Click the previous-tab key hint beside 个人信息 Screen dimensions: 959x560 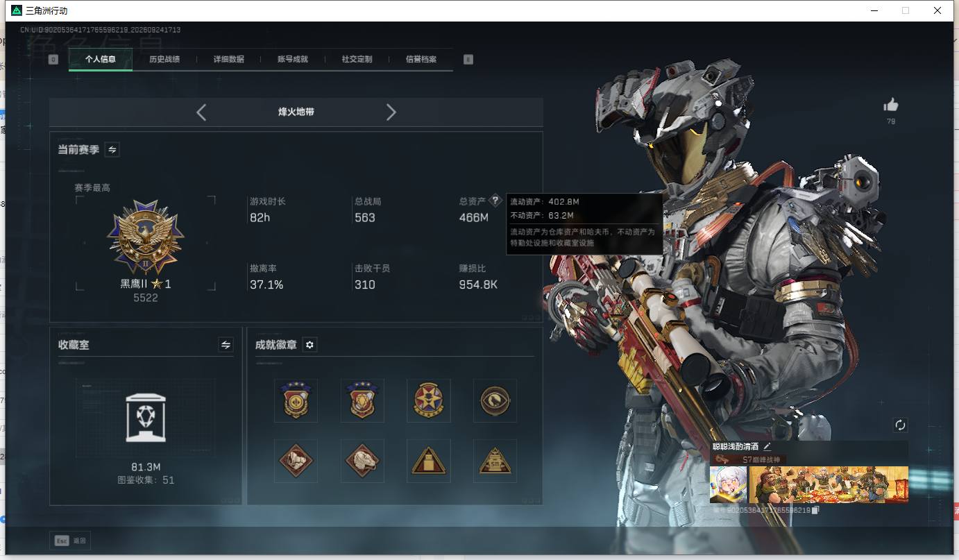coord(53,60)
